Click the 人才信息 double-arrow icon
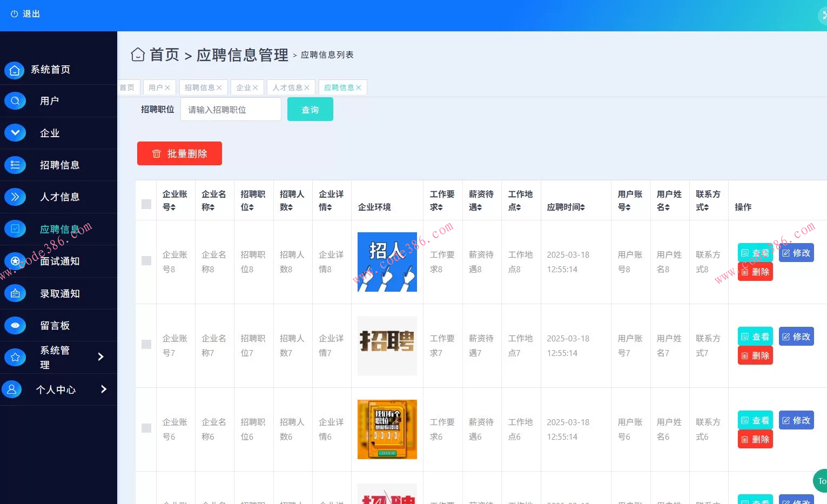This screenshot has height=504, width=827. [x=15, y=197]
